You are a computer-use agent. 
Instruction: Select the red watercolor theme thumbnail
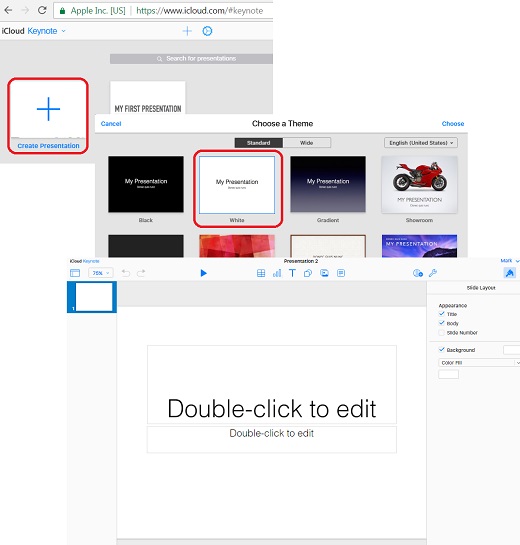tap(237, 246)
